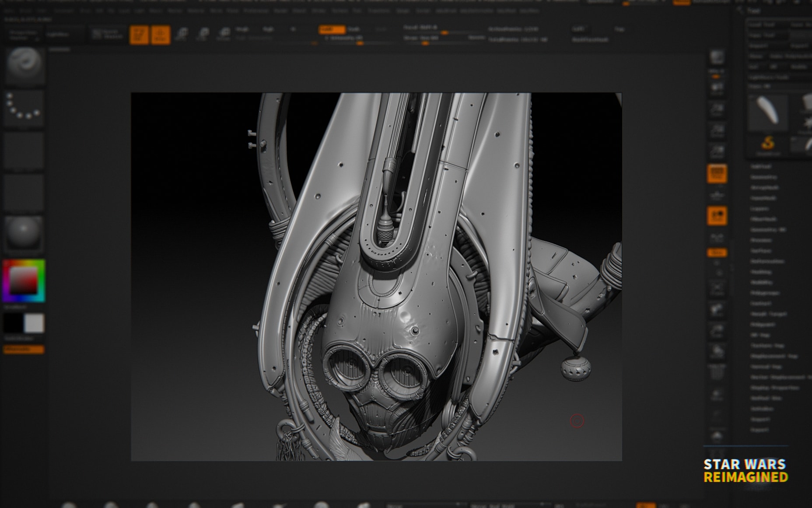This screenshot has width=812, height=508.
Task: Render with the BPR button
Action: (717, 57)
